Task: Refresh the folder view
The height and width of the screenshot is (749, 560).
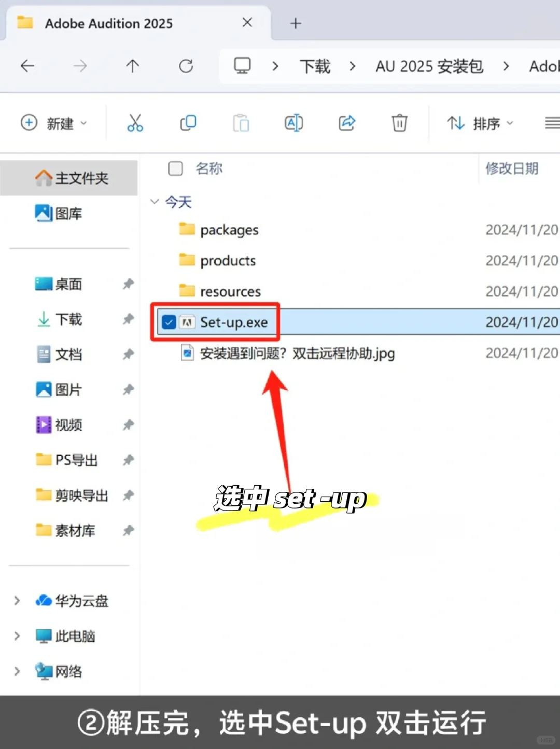Action: (186, 66)
